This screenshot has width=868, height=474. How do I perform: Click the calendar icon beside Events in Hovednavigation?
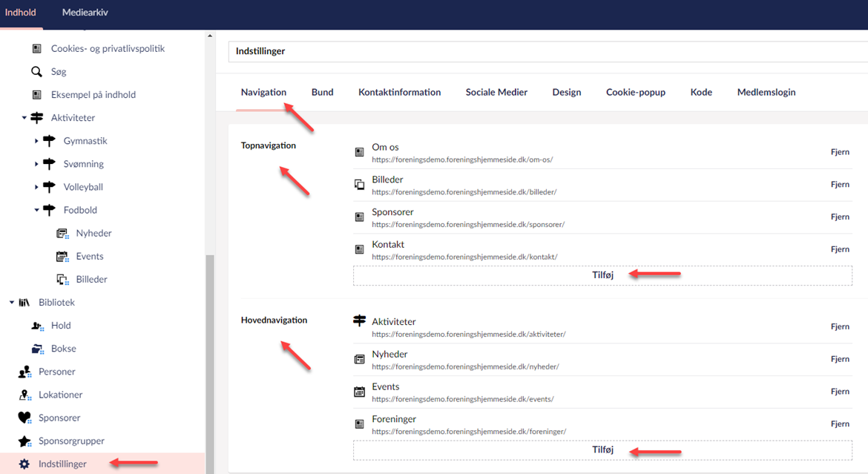tap(360, 392)
